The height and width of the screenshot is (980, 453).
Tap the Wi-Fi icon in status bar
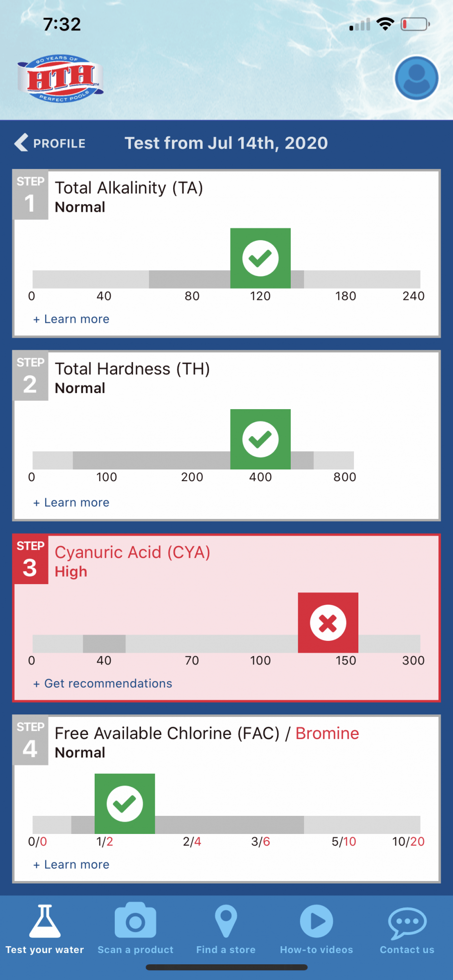tap(385, 24)
